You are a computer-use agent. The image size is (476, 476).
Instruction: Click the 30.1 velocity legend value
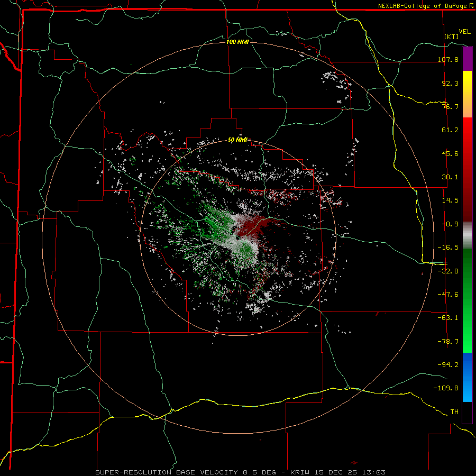[x=450, y=177]
